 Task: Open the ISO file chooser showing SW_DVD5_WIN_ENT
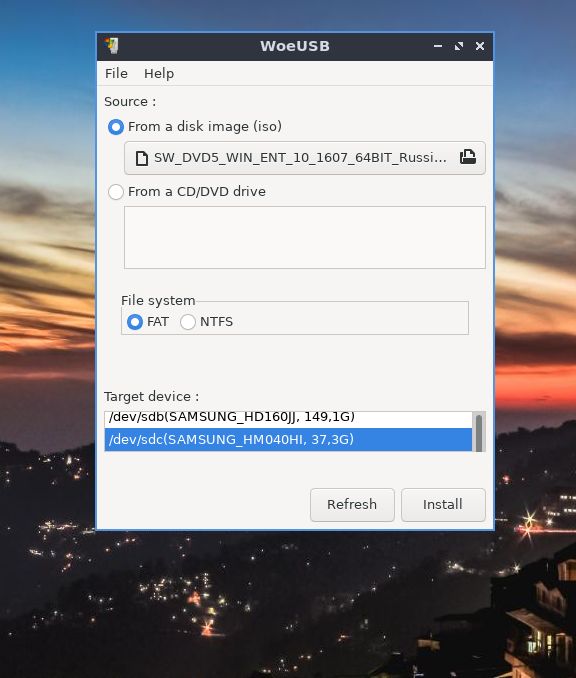click(304, 158)
